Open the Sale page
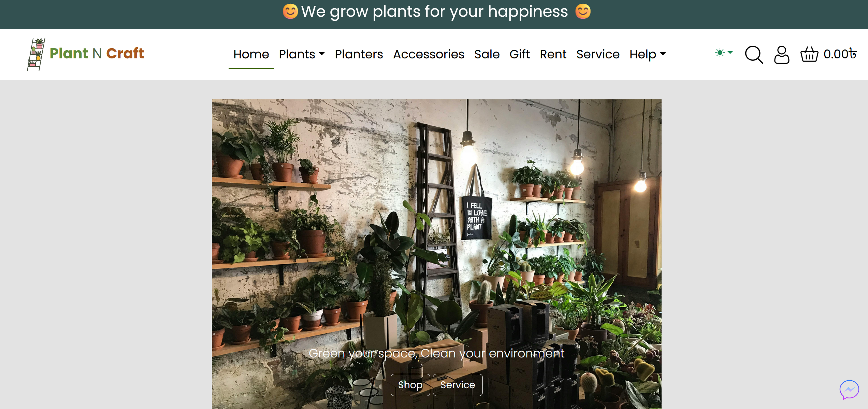 coord(487,54)
